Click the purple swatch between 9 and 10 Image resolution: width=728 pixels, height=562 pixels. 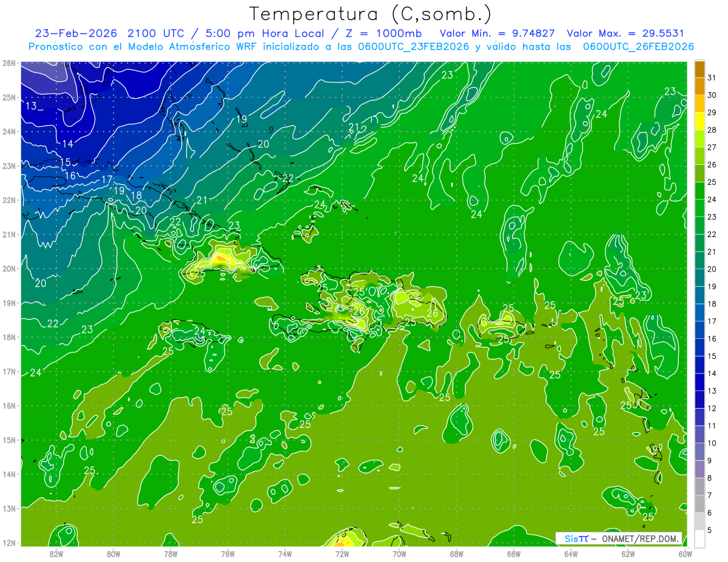click(699, 452)
